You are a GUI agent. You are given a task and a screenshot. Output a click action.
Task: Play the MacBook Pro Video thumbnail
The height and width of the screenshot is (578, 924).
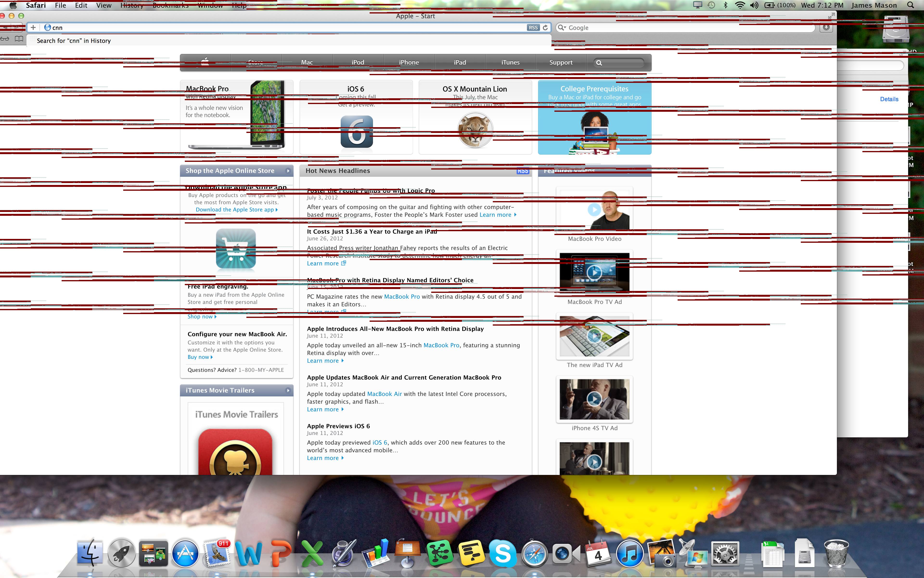pyautogui.click(x=594, y=210)
